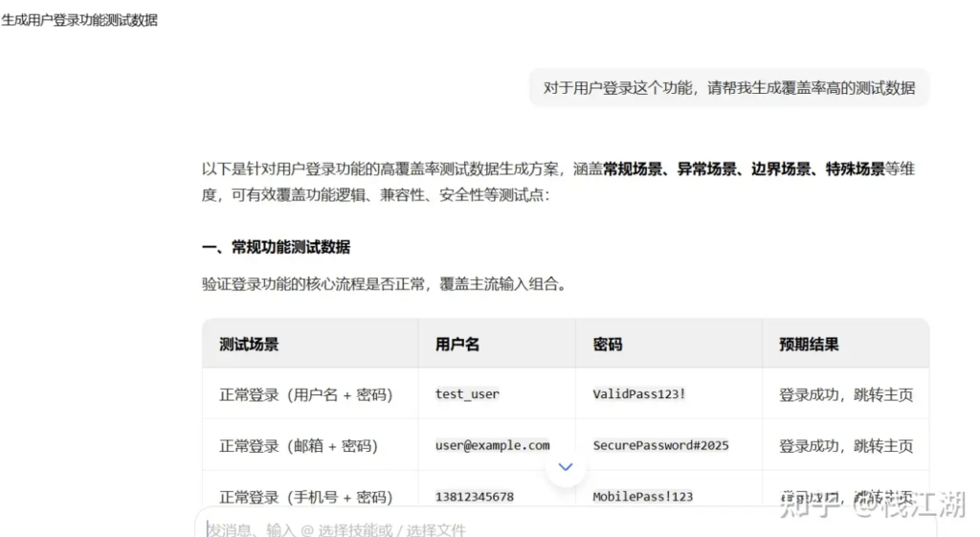Click the user@example.com username cell
Image resolution: width=980 pixels, height=537 pixels.
(x=492, y=445)
